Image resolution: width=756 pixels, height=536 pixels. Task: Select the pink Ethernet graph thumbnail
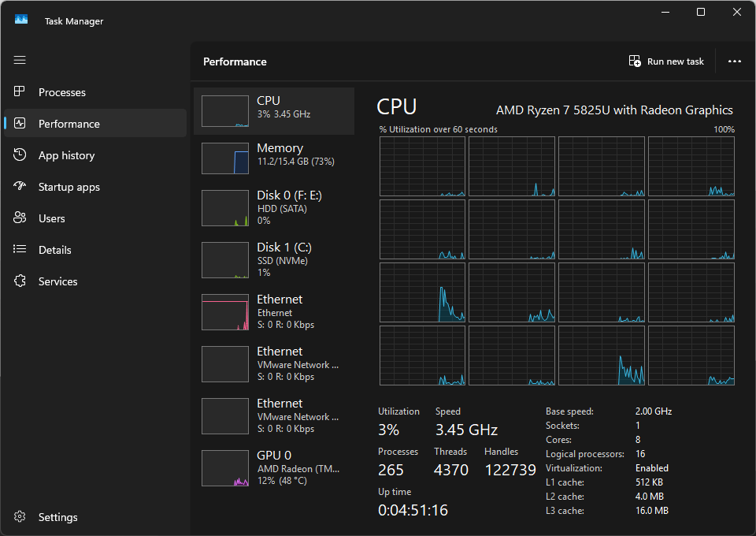click(225, 312)
